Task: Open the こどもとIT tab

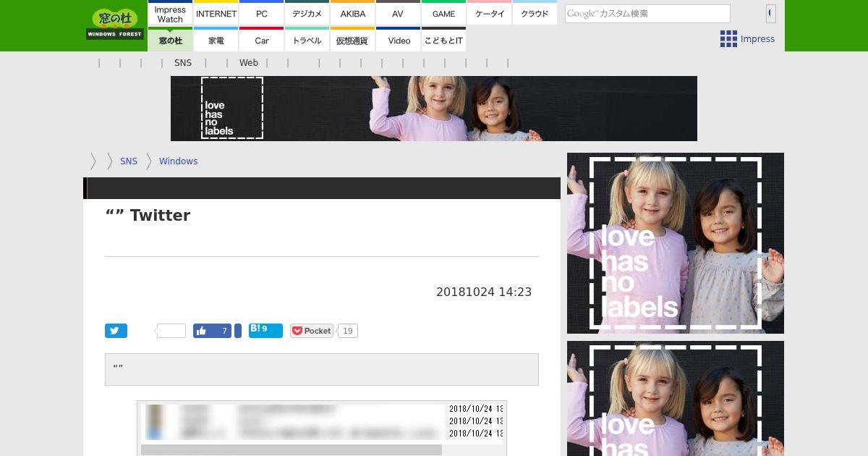Action: pyautogui.click(x=444, y=40)
